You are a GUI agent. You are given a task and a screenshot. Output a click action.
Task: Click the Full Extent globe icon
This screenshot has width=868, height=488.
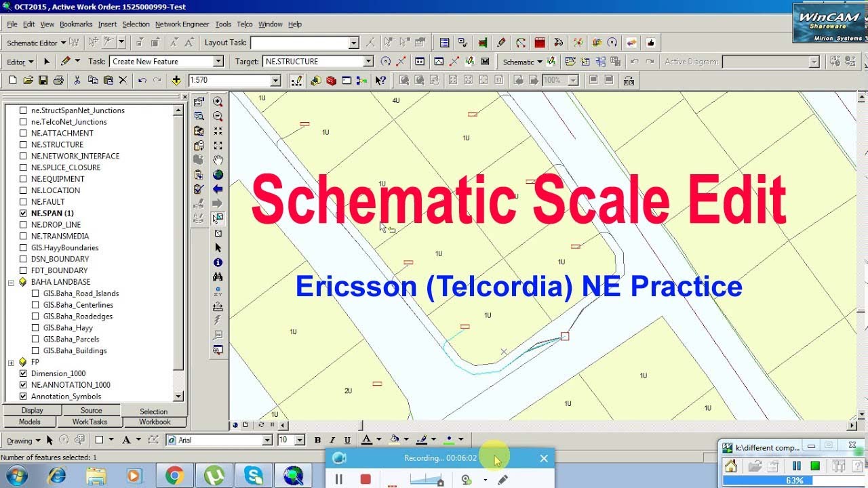pyautogui.click(x=218, y=175)
